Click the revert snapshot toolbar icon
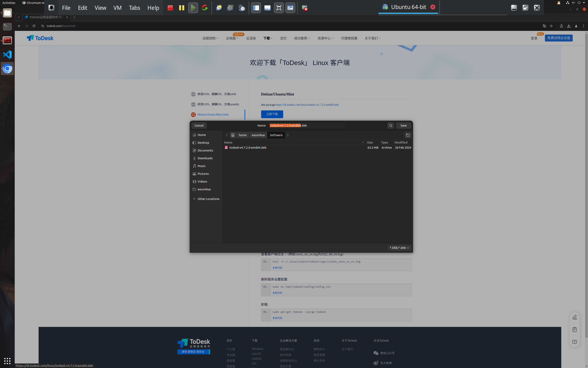Screen dimensions: 588x368 230,8
